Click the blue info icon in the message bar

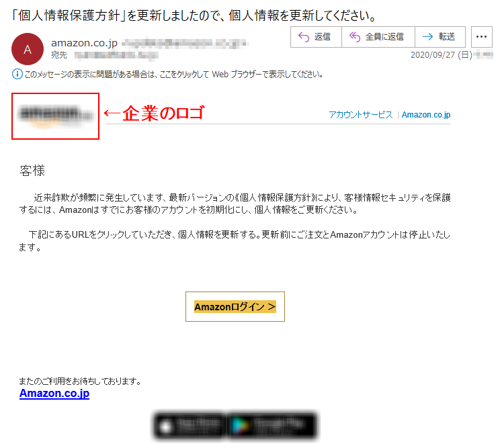click(x=17, y=75)
